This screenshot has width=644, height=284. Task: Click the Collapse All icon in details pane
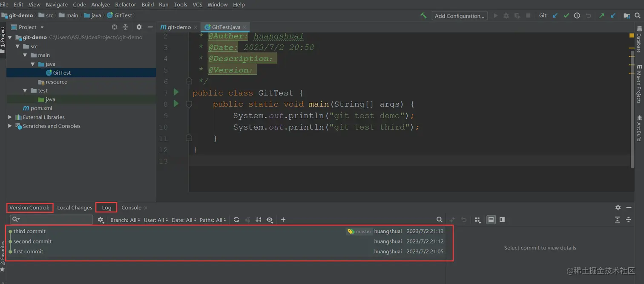coord(628,220)
